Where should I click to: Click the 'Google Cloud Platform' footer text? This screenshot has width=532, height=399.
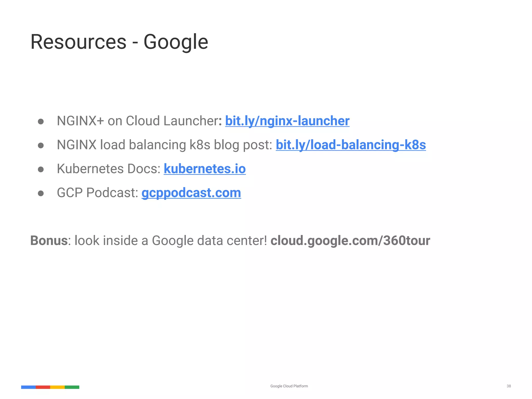click(x=289, y=386)
